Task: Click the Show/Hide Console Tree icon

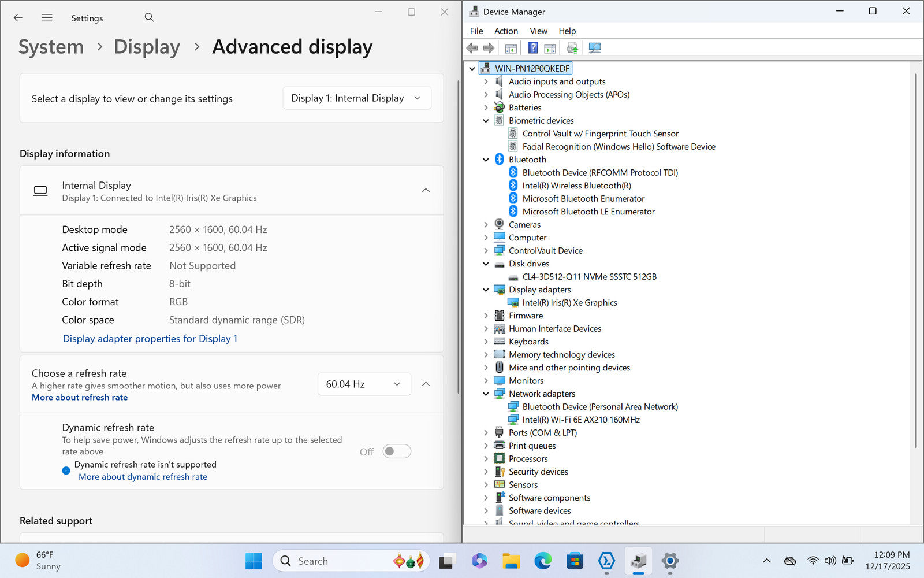Action: (x=511, y=48)
